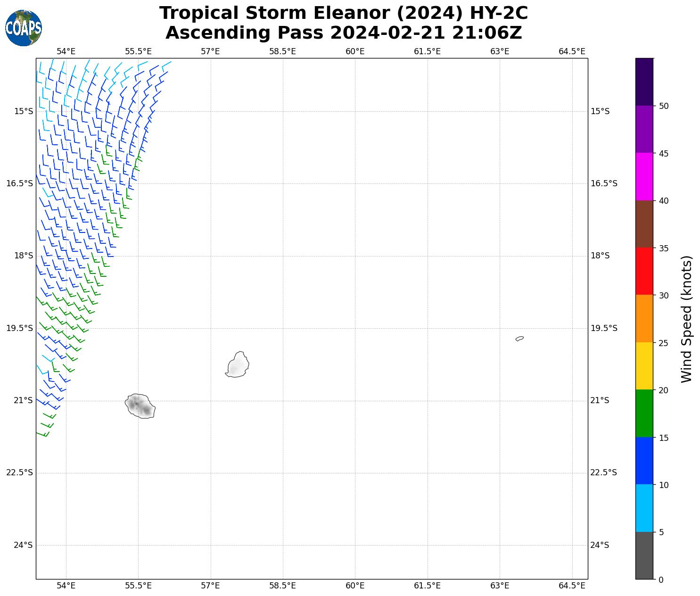Click the 60°E label on bottom axis
This screenshot has width=700, height=596.
point(355,586)
